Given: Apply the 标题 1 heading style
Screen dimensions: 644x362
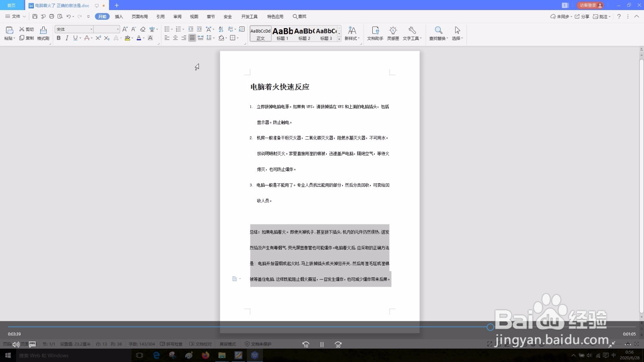Looking at the screenshot, I should click(x=283, y=33).
